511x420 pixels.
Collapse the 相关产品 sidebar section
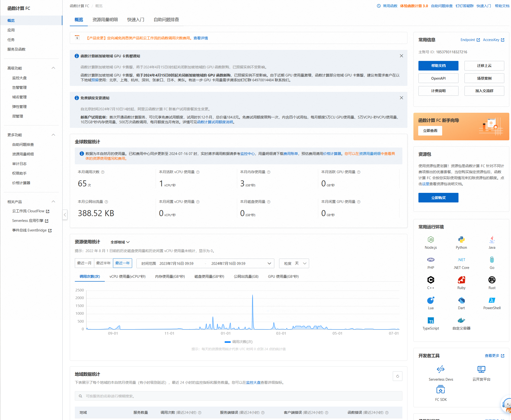point(53,201)
